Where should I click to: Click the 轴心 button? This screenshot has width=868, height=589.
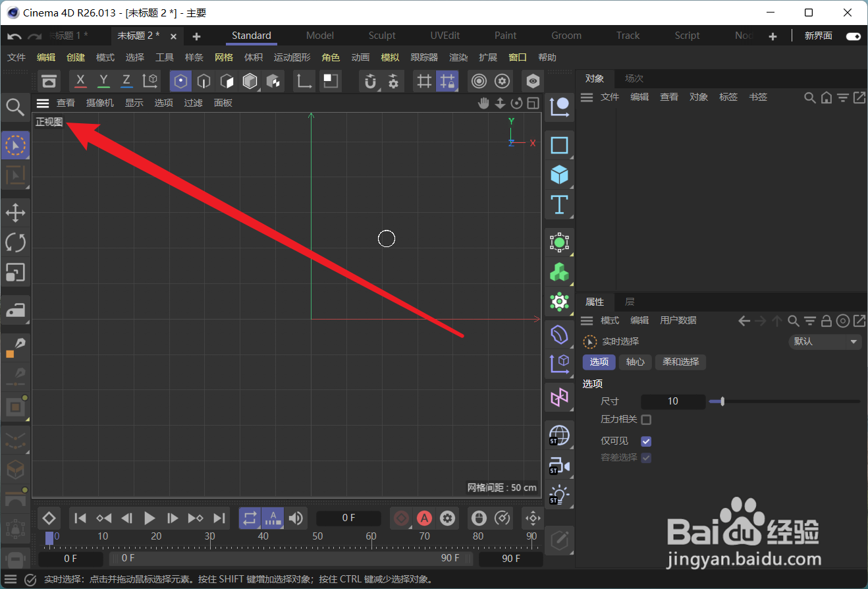(634, 362)
